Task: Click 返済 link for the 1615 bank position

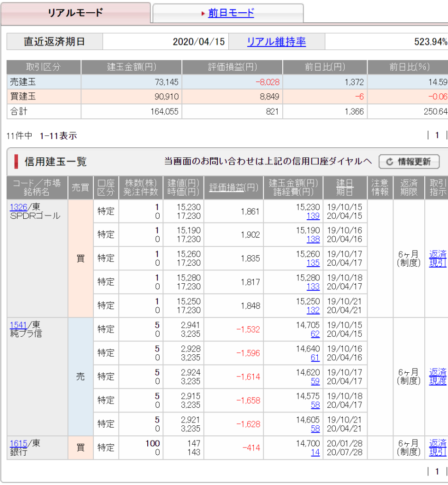Action: pos(438,443)
